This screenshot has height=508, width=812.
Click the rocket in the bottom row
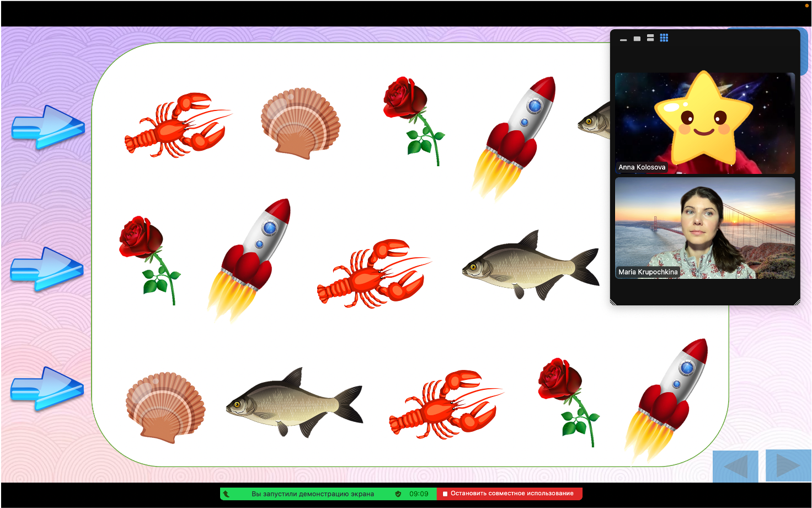pos(666,399)
